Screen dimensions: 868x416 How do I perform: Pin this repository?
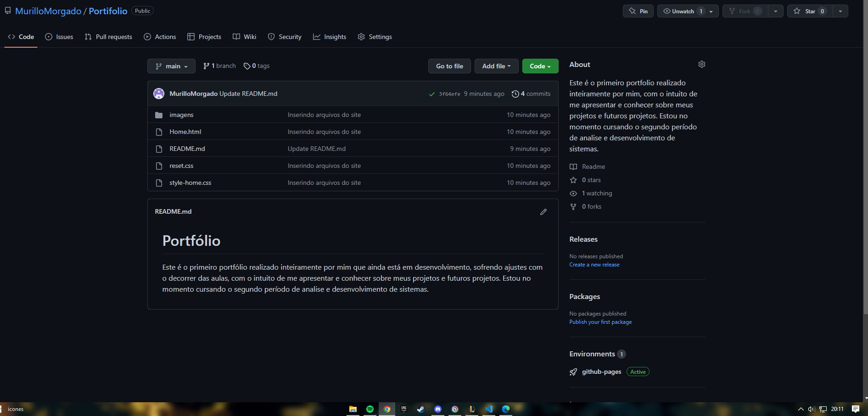(x=638, y=11)
